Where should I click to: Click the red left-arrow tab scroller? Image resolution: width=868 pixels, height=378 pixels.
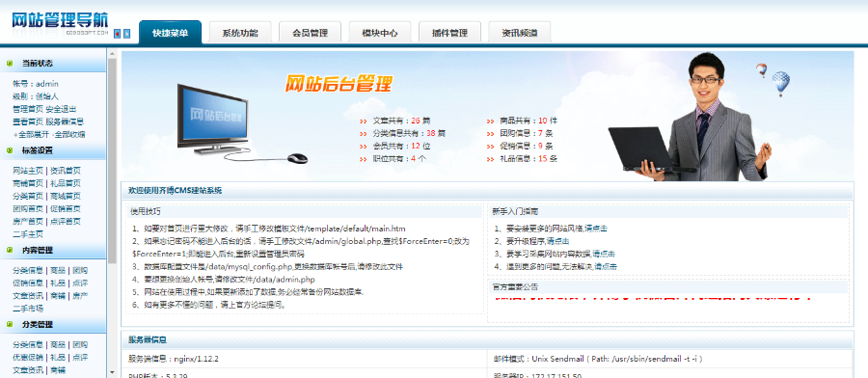click(118, 34)
